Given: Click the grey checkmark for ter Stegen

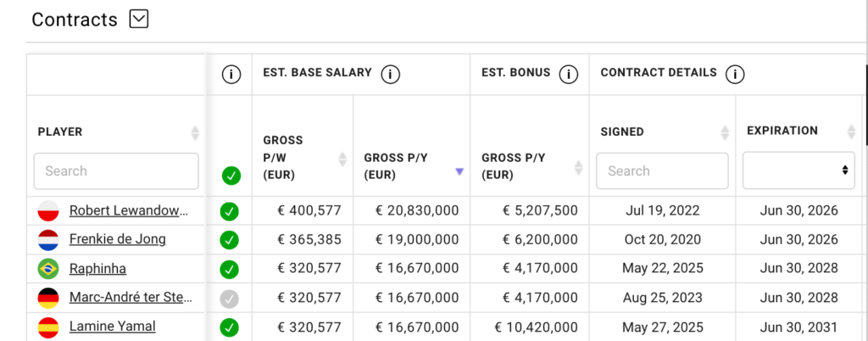Looking at the screenshot, I should [228, 298].
